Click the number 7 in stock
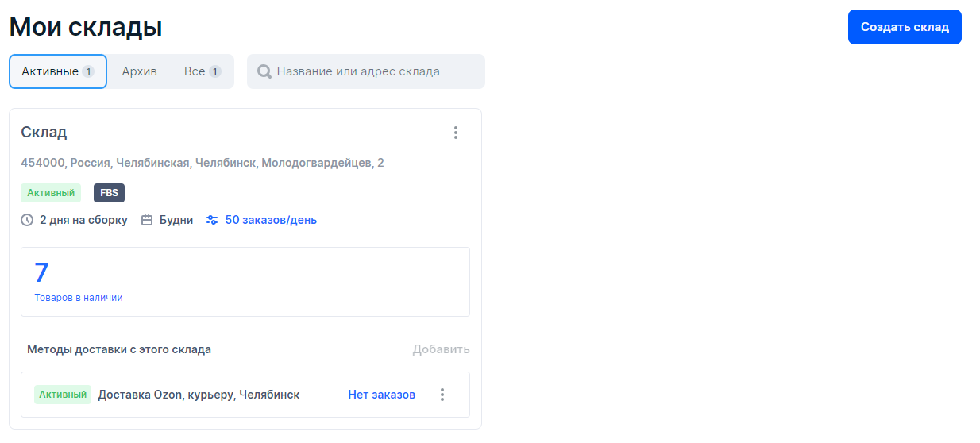The width and height of the screenshot is (980, 443). (x=41, y=272)
